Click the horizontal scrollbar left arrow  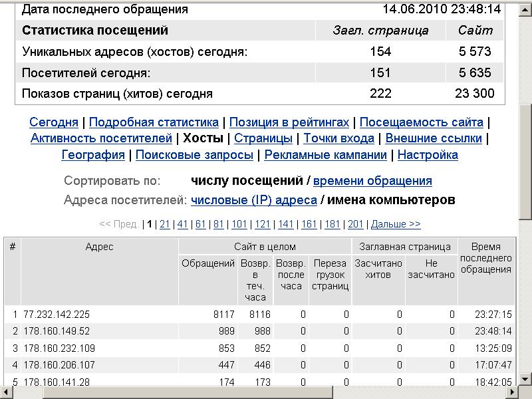pos(7,392)
